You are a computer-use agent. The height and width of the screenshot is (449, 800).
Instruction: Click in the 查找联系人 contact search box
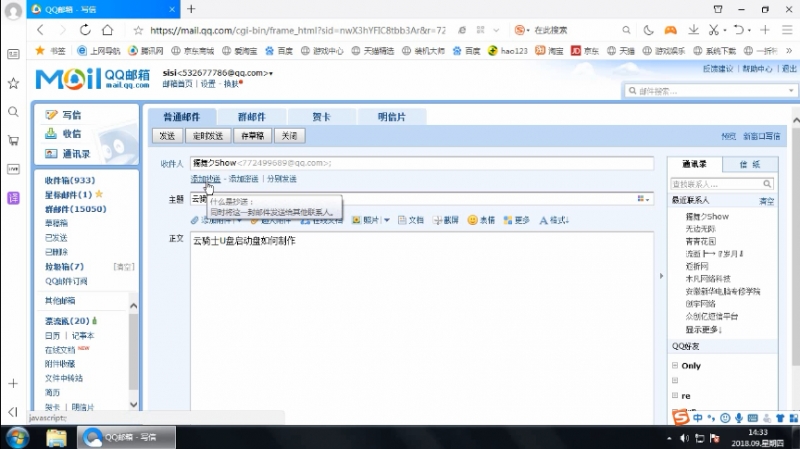(722, 184)
